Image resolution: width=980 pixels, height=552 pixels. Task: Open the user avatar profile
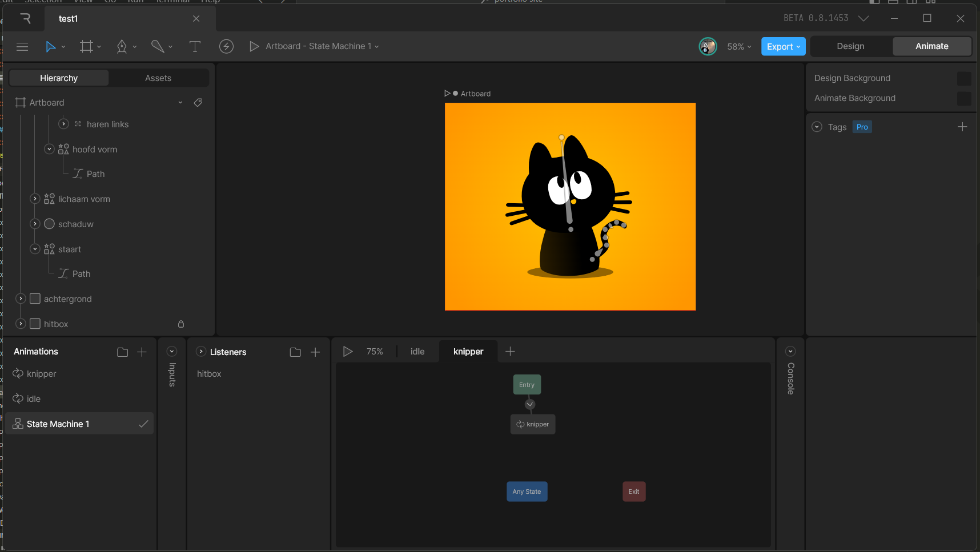tap(708, 47)
